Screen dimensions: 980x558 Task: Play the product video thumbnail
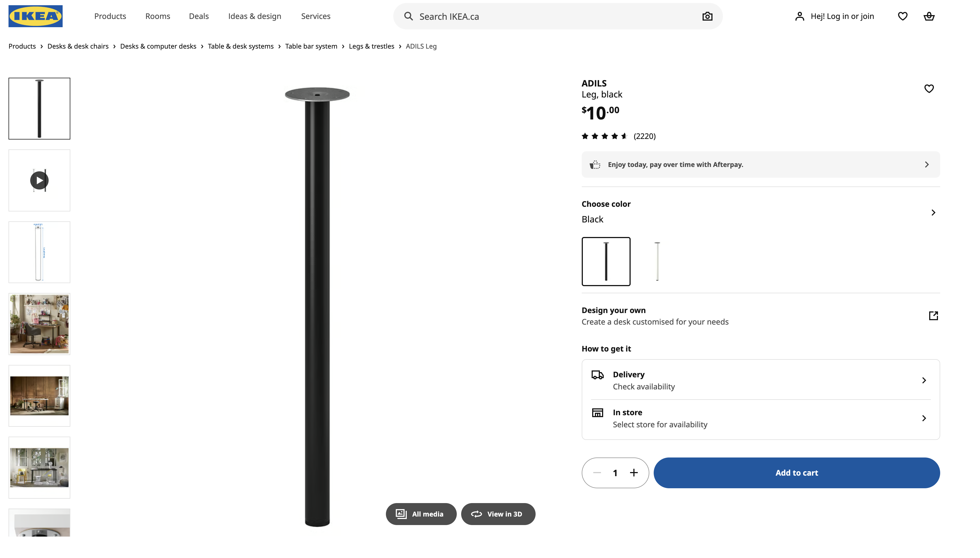(x=40, y=180)
